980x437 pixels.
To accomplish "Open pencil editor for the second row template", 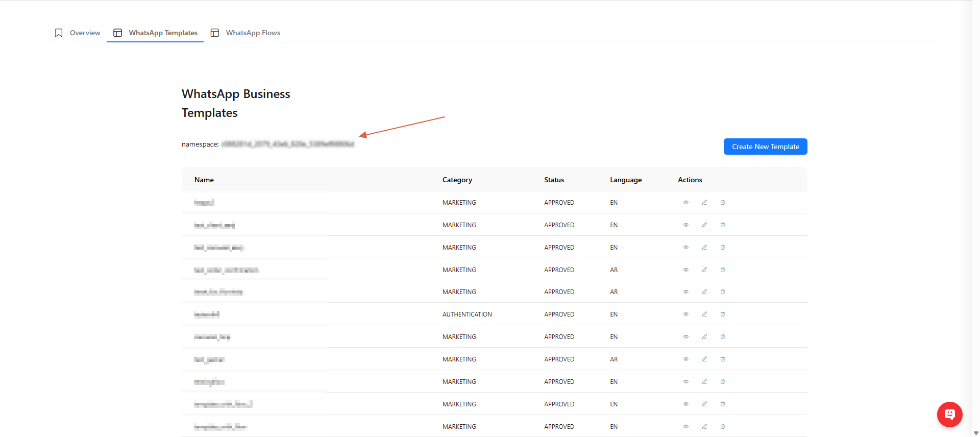I will coord(704,225).
